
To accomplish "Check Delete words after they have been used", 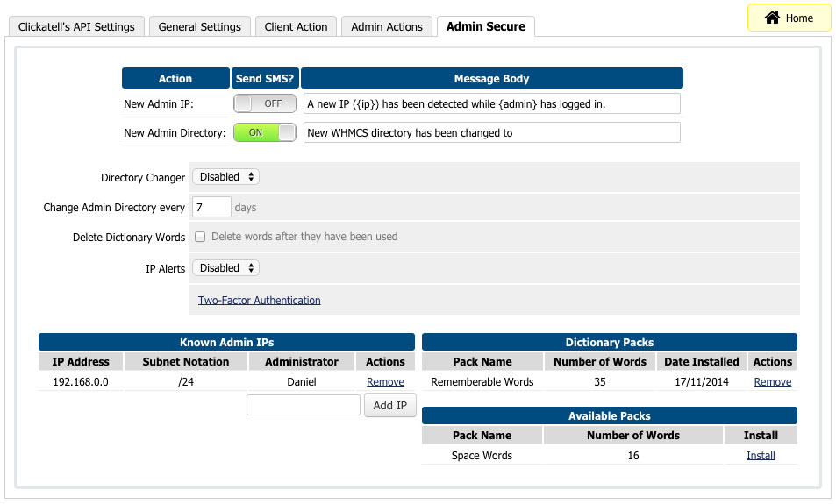I will point(200,237).
